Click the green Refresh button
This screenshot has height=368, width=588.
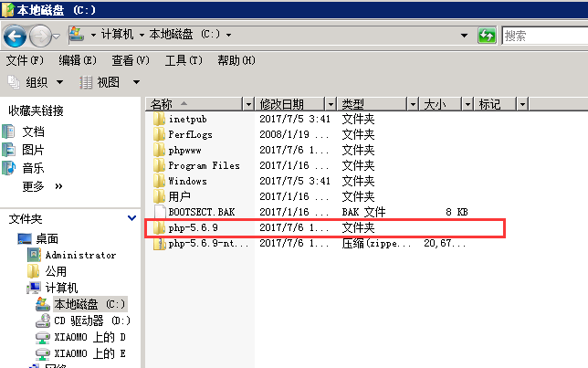(x=487, y=36)
